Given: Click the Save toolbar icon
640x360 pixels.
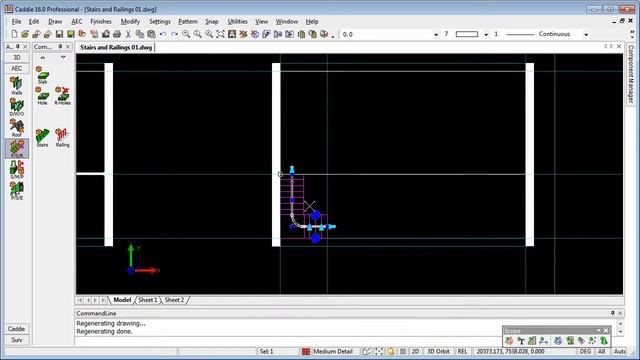Looking at the screenshot, I should click(x=59, y=34).
